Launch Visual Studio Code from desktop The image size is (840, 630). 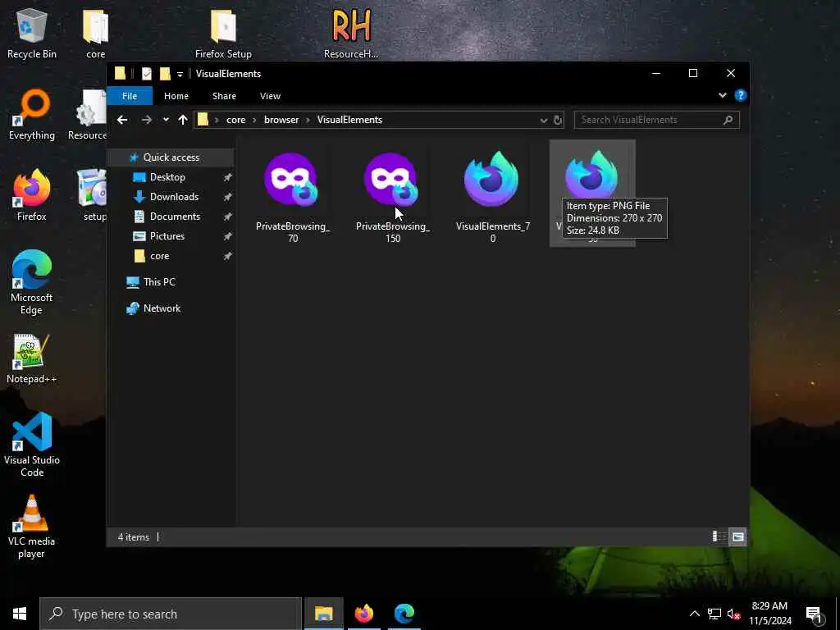click(32, 445)
